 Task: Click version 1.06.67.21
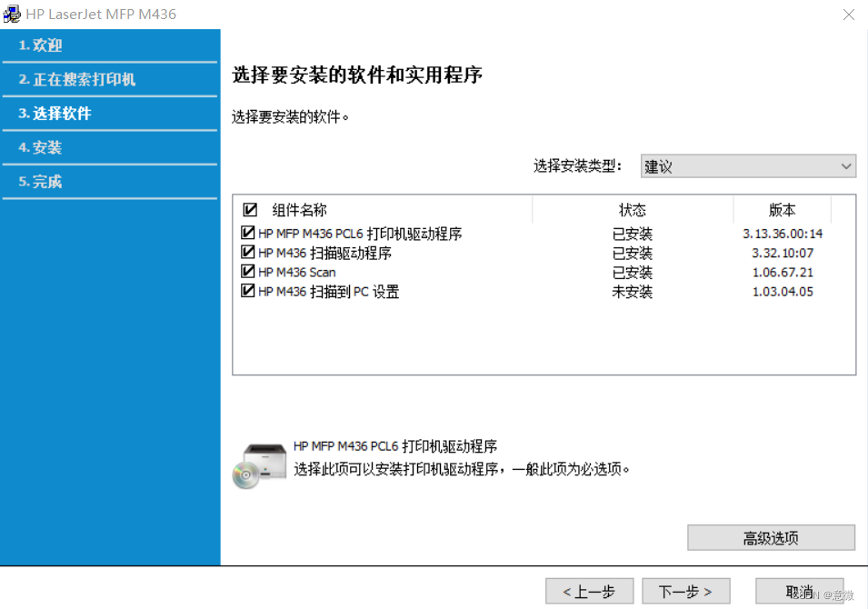783,273
